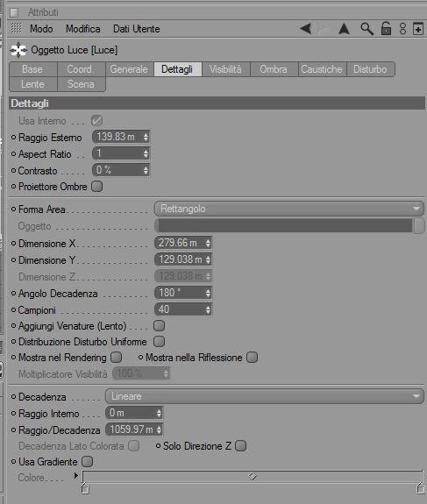Screen dimensions: 427x504
Task: Switch to the Visibilità tab
Action: click(225, 69)
